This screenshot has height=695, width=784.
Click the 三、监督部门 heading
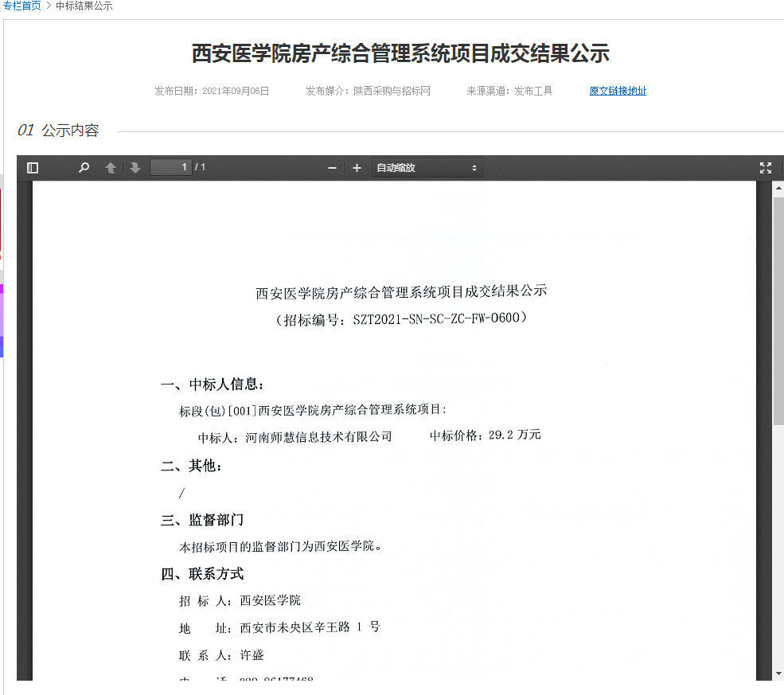202,520
